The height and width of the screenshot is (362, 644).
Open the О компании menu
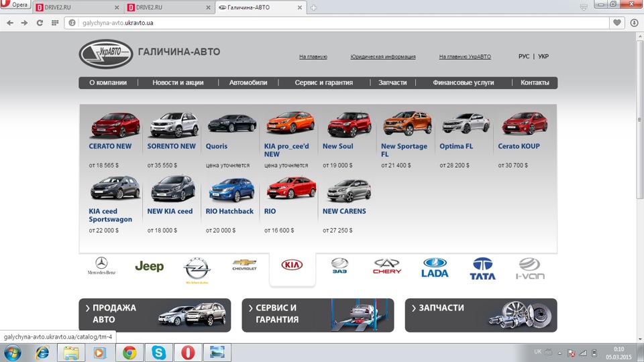[108, 82]
